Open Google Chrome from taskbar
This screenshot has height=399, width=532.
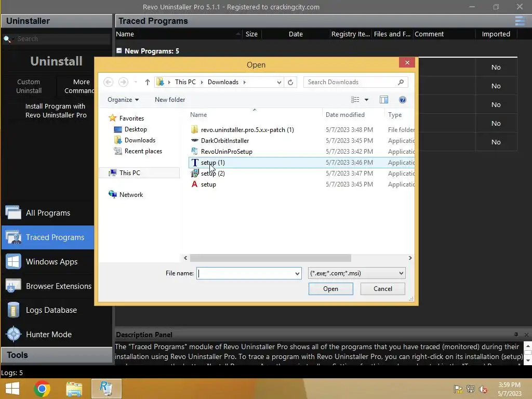tap(42, 389)
